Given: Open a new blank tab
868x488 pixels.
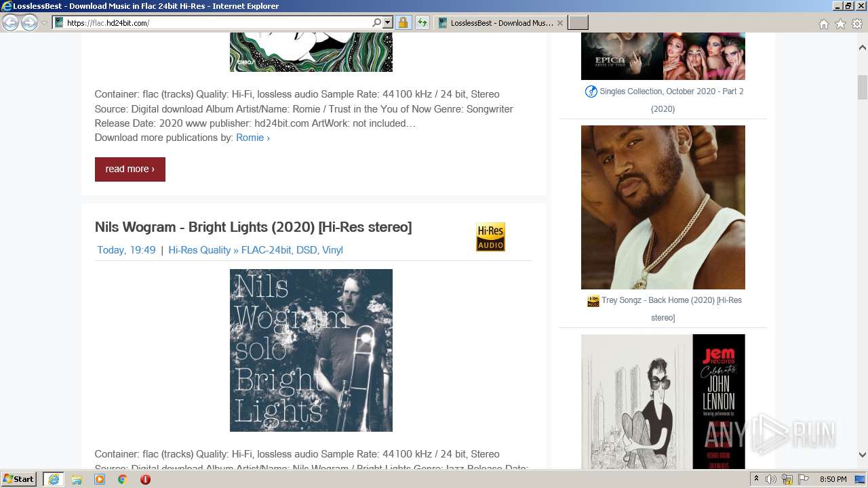Looking at the screenshot, I should [x=578, y=22].
